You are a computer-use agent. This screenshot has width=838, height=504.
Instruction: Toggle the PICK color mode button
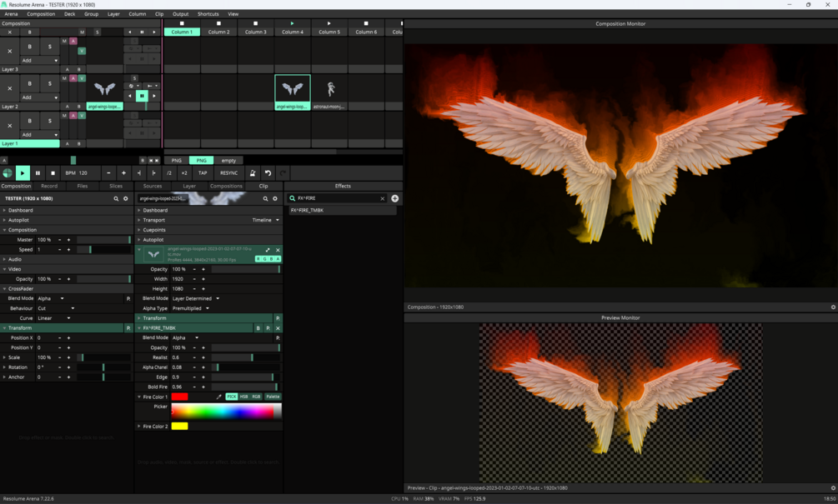[x=232, y=397]
